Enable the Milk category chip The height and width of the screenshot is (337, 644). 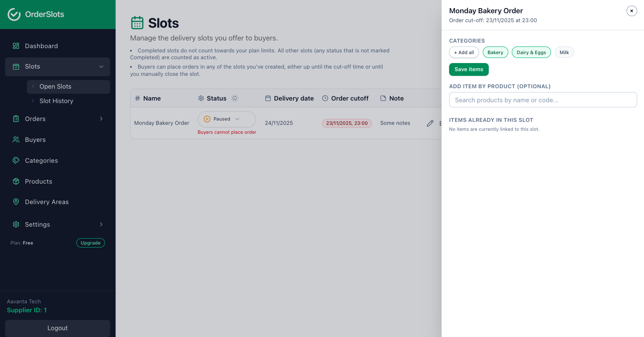[564, 52]
